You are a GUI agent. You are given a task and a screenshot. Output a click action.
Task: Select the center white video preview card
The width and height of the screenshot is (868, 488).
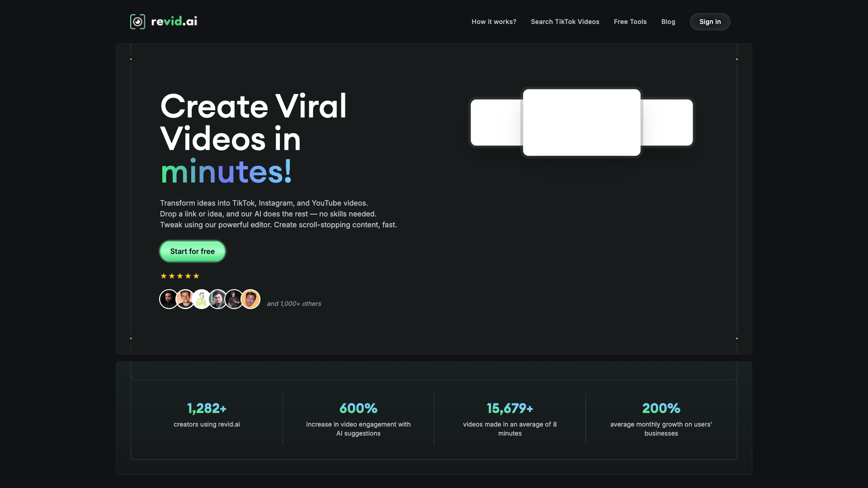581,122
